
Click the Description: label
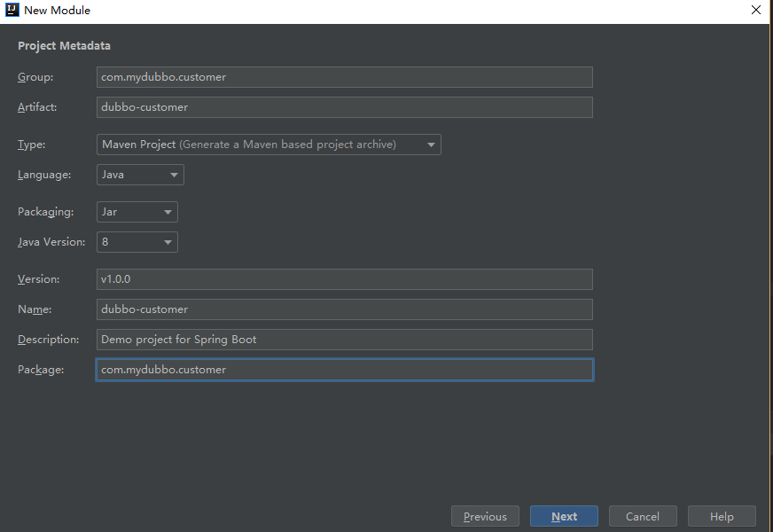click(48, 340)
